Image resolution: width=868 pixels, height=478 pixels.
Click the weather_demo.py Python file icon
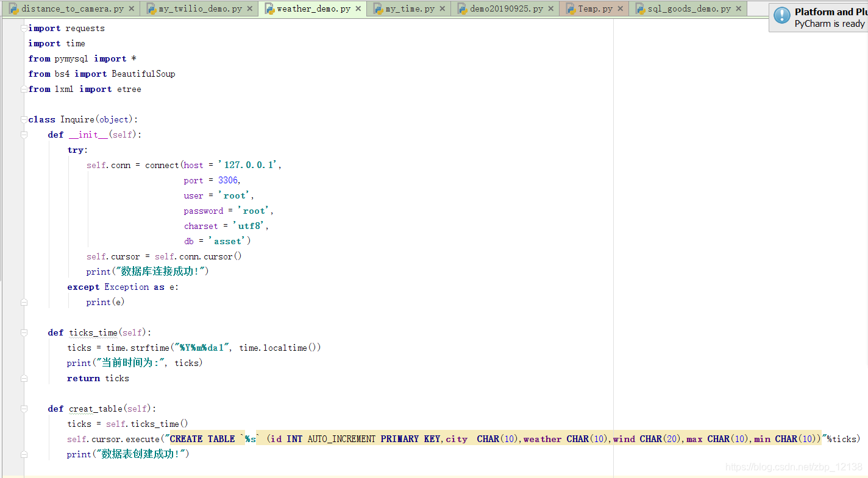269,9
